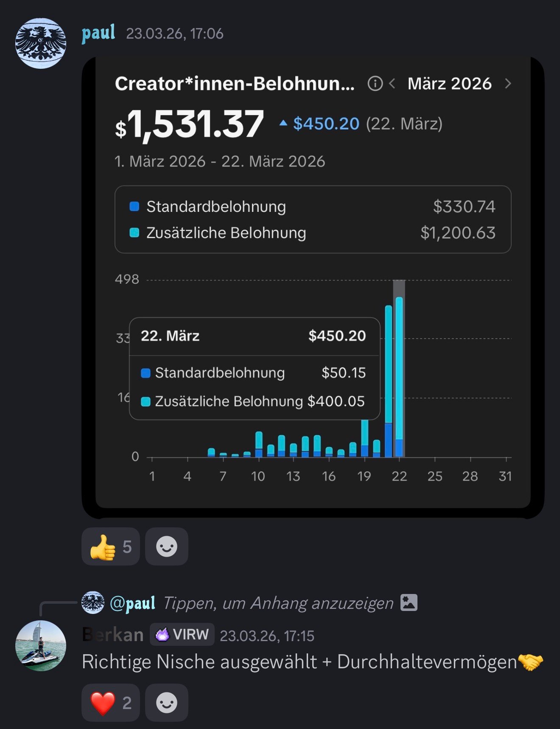This screenshot has height=729, width=560.
Task: Click the attachment image icon in reply preview
Action: (409, 602)
